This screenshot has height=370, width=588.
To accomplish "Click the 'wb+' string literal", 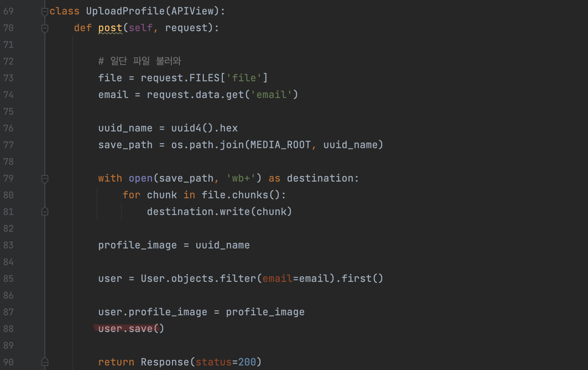I will click(x=241, y=178).
